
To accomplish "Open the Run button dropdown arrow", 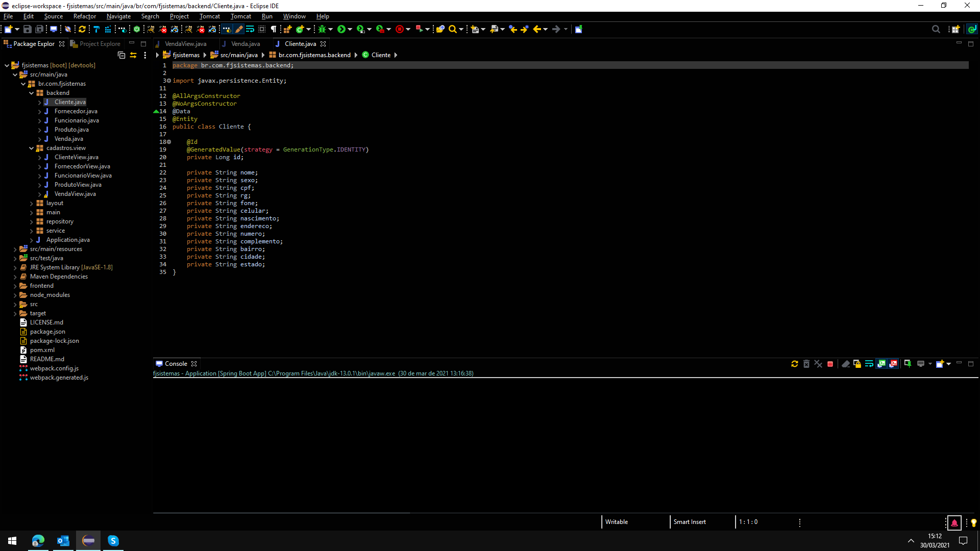I will click(x=350, y=29).
